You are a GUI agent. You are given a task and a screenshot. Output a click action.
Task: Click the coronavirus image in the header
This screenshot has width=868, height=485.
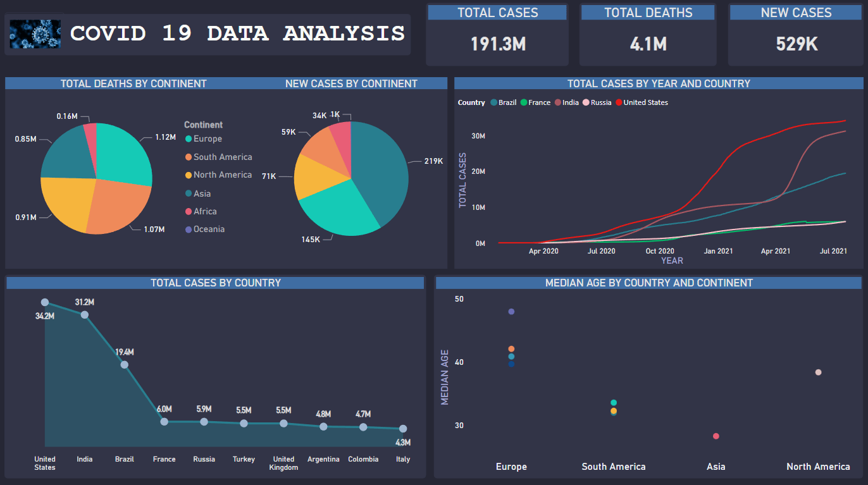35,34
